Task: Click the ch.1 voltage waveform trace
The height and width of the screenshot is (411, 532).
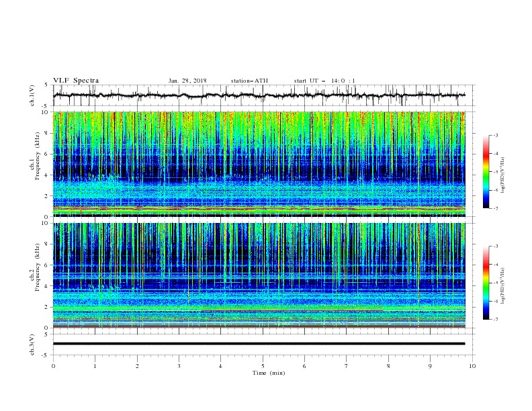Action: pyautogui.click(x=259, y=95)
